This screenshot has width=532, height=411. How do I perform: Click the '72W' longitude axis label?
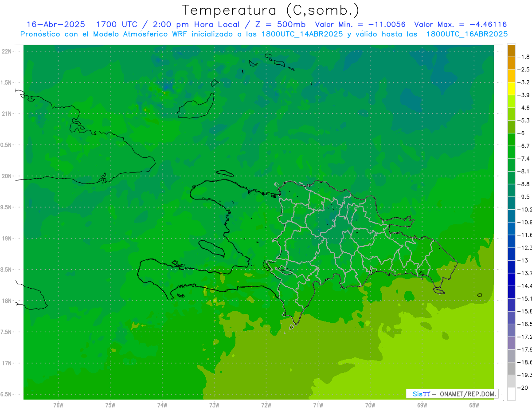click(266, 405)
